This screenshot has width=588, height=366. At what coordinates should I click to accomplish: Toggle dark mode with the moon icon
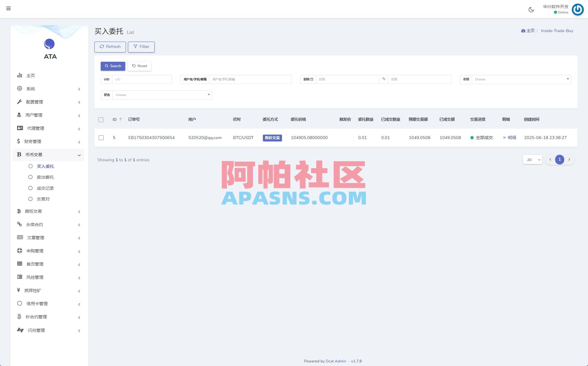coord(531,10)
